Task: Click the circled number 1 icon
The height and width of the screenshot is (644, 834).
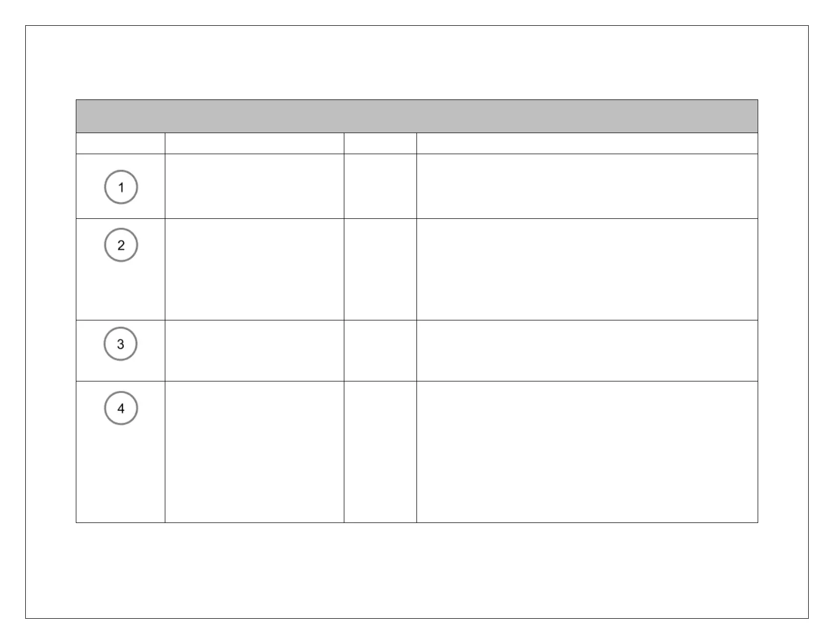Action: pyautogui.click(x=121, y=187)
